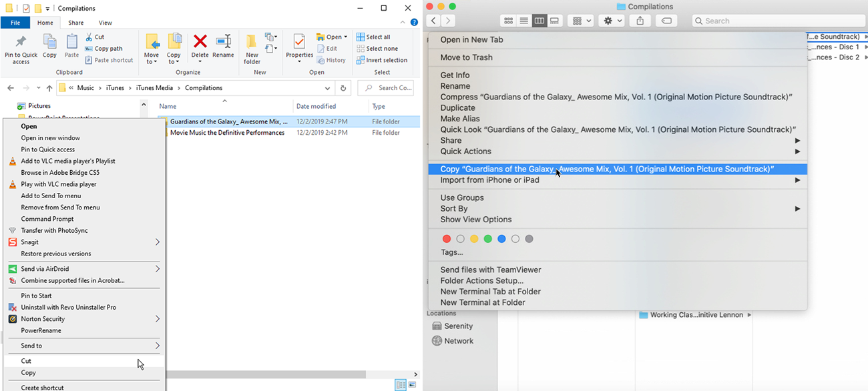Screen dimensions: 868x391
Task: Select Pictures in Explorer navigation pane
Action: (39, 106)
